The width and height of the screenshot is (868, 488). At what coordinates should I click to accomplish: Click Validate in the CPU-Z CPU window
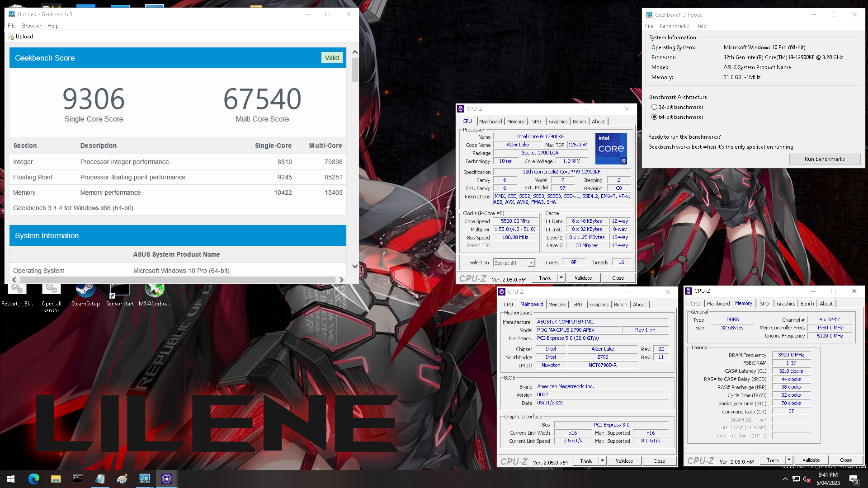click(583, 278)
